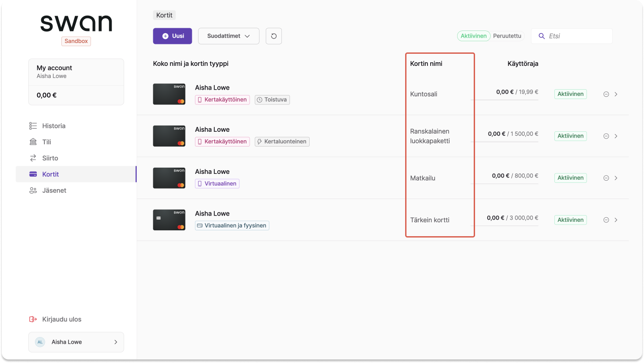644x363 pixels.
Task: Click the Kuntosali card thumbnail image
Action: (x=169, y=94)
